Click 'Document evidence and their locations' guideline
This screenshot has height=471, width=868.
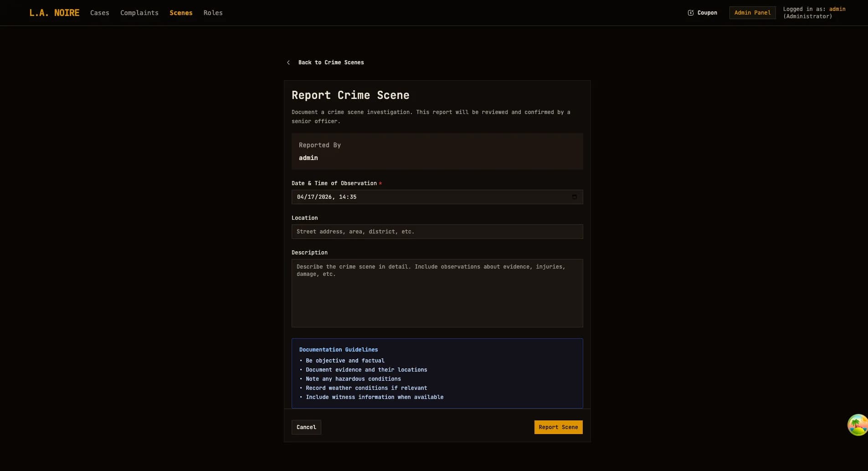point(366,370)
